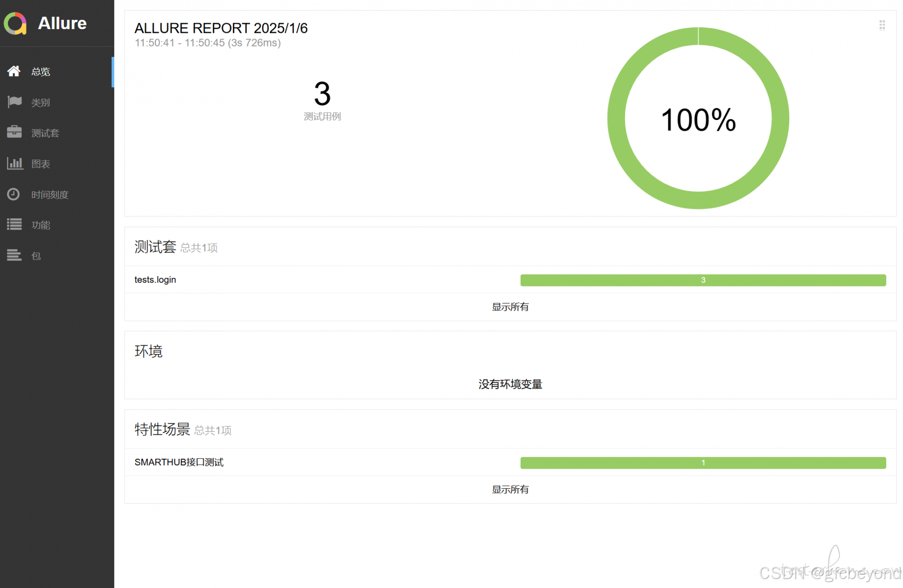Click the 包 packages icon

click(x=14, y=255)
